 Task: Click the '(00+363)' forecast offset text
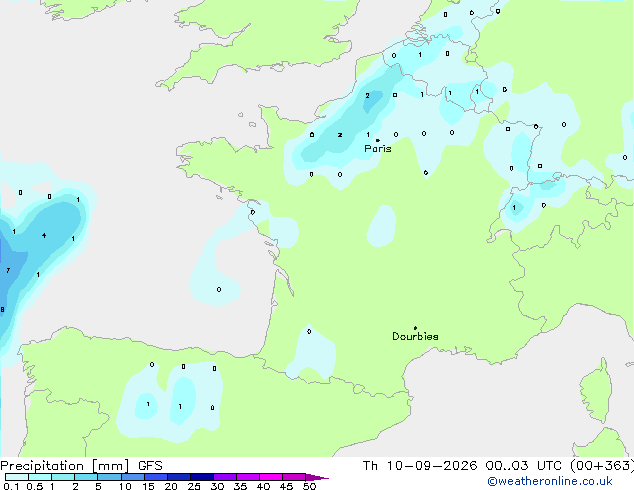click(x=602, y=466)
